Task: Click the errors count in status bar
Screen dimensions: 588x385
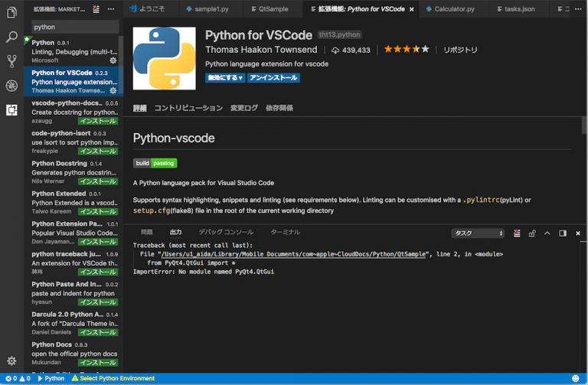Action: tap(11, 378)
